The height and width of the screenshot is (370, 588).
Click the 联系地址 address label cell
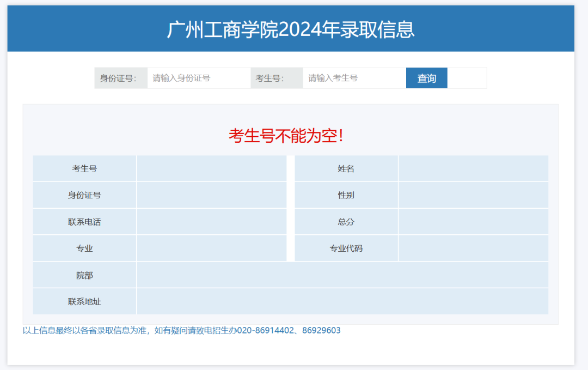[x=84, y=301]
